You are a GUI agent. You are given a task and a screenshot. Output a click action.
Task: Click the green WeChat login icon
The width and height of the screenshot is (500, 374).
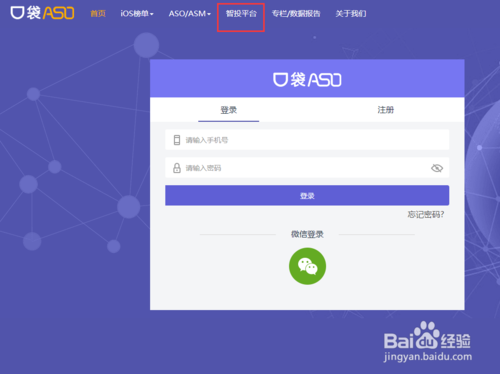tap(307, 266)
